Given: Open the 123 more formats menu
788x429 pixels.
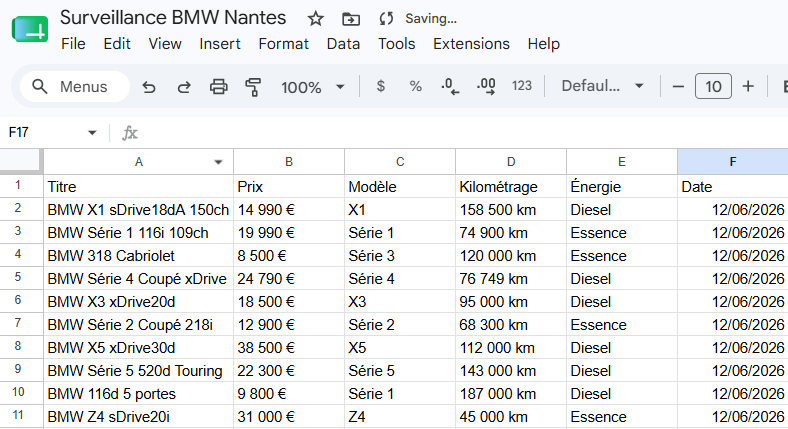Looking at the screenshot, I should pyautogui.click(x=522, y=86).
